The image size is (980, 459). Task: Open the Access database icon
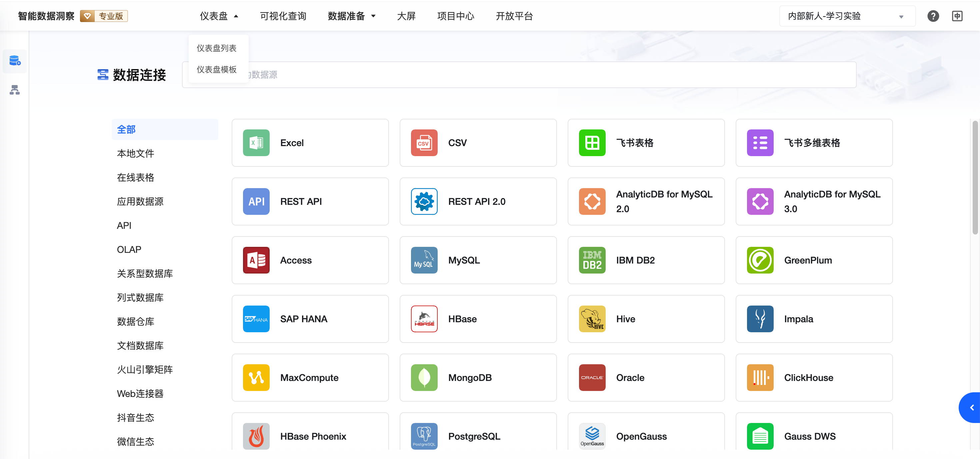256,260
